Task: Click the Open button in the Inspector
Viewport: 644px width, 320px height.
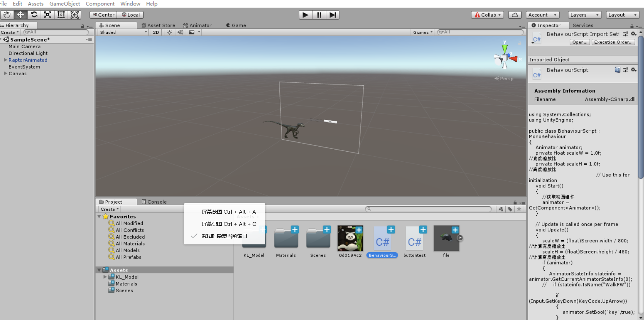Action: click(x=580, y=42)
